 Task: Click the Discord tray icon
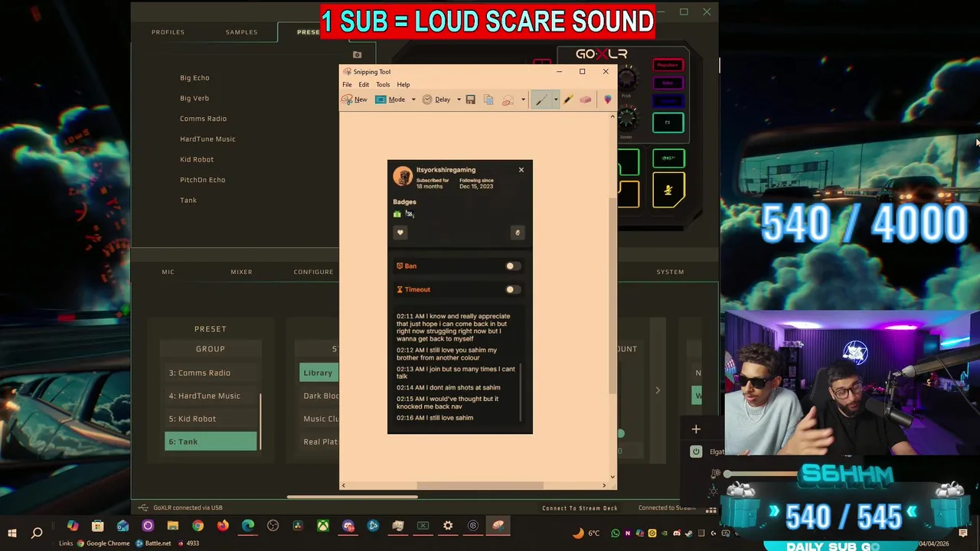point(677,533)
